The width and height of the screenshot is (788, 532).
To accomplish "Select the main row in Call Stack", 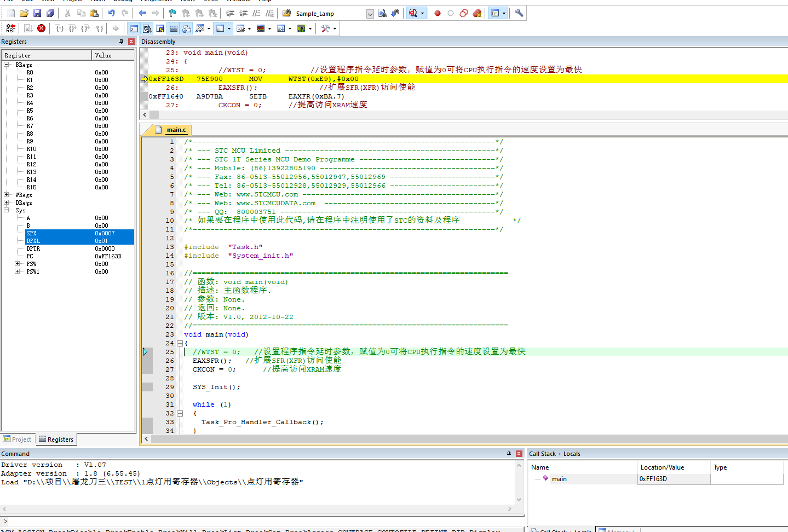I will click(x=656, y=479).
